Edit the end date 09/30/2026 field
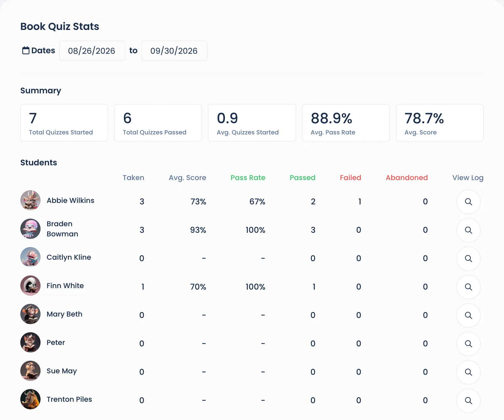504x420 pixels. click(175, 51)
